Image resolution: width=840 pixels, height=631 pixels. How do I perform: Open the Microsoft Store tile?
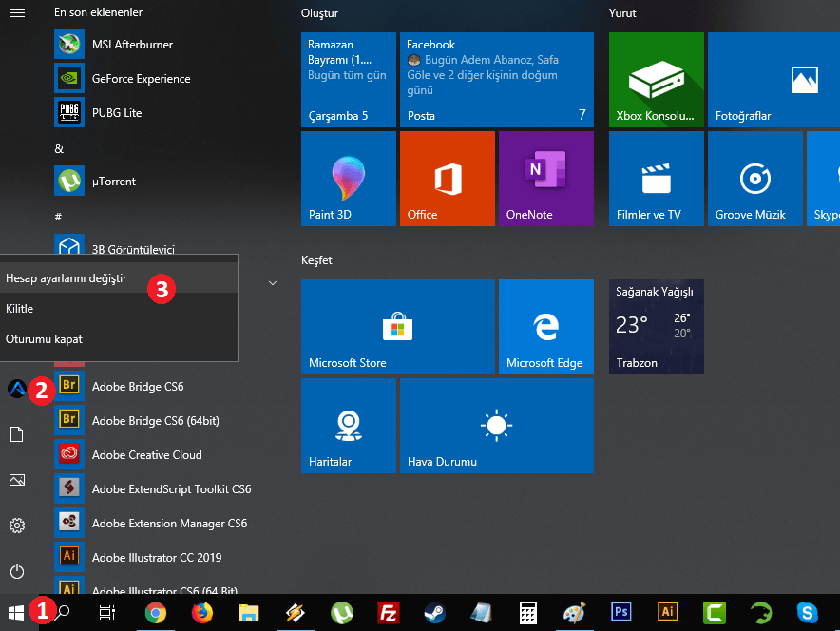(x=397, y=327)
